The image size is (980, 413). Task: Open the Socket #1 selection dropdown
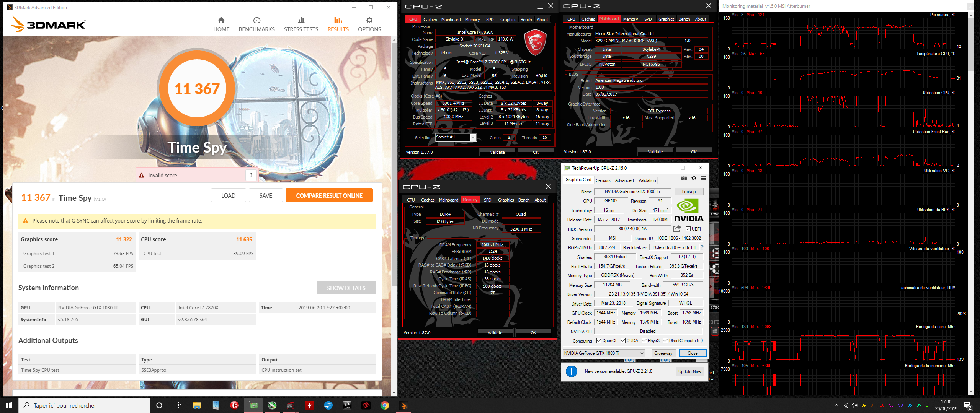tap(456, 137)
